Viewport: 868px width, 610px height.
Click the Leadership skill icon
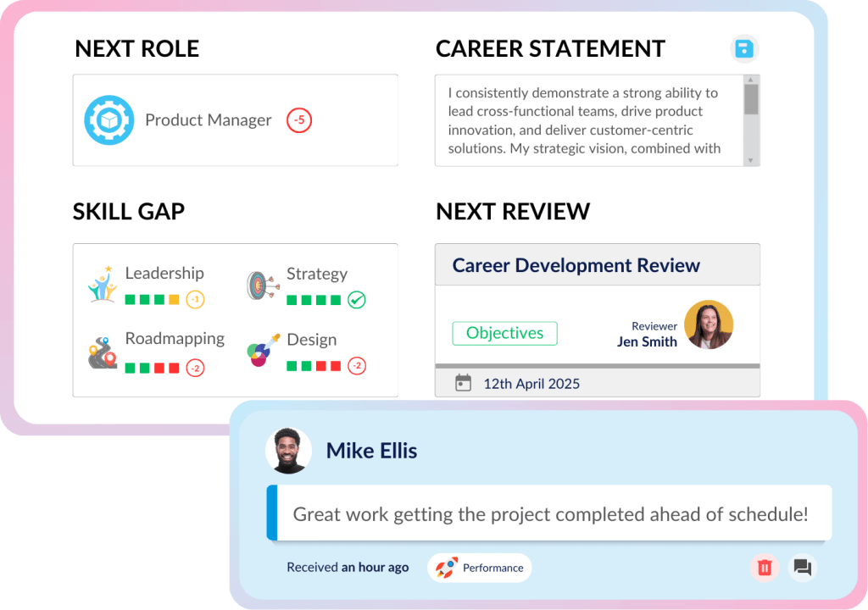(103, 285)
